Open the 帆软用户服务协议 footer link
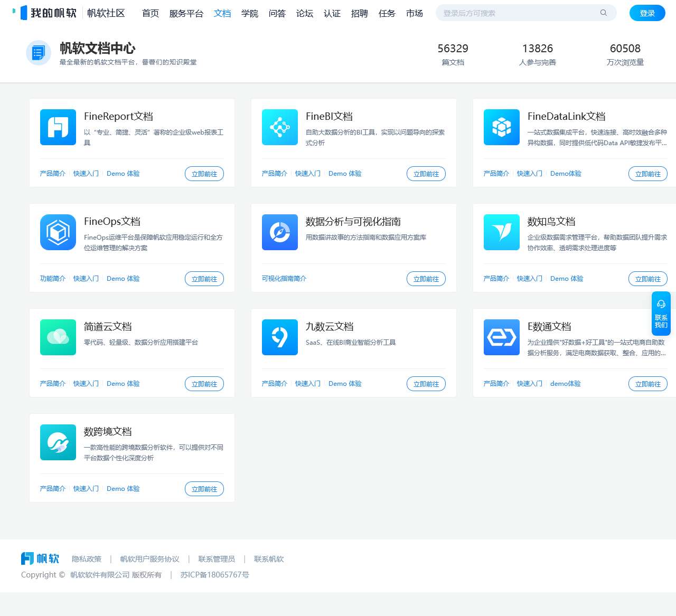The image size is (676, 616). [150, 559]
